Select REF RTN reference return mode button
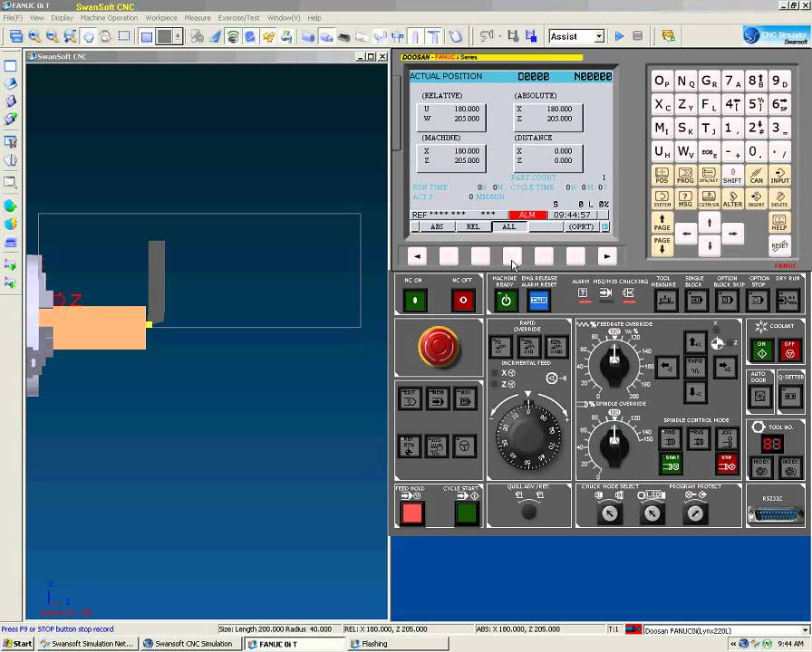The width and height of the screenshot is (812, 652). tap(409, 446)
